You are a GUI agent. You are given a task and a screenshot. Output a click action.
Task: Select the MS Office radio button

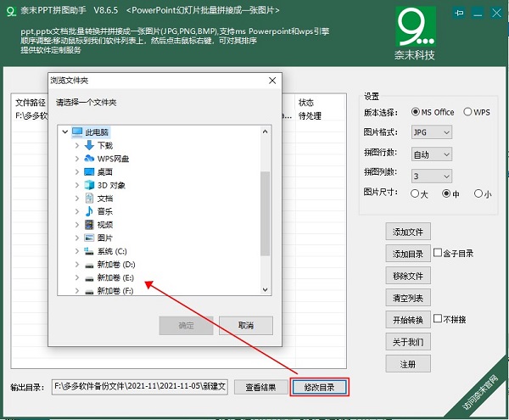415,112
